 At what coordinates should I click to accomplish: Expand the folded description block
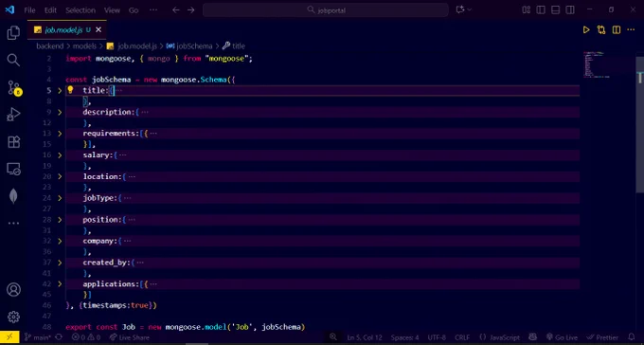point(60,112)
